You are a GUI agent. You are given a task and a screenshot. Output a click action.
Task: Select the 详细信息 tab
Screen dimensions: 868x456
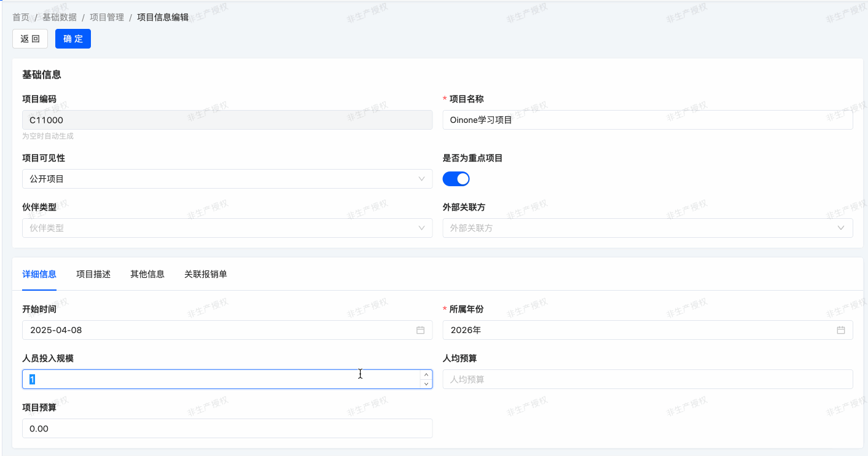(39, 274)
